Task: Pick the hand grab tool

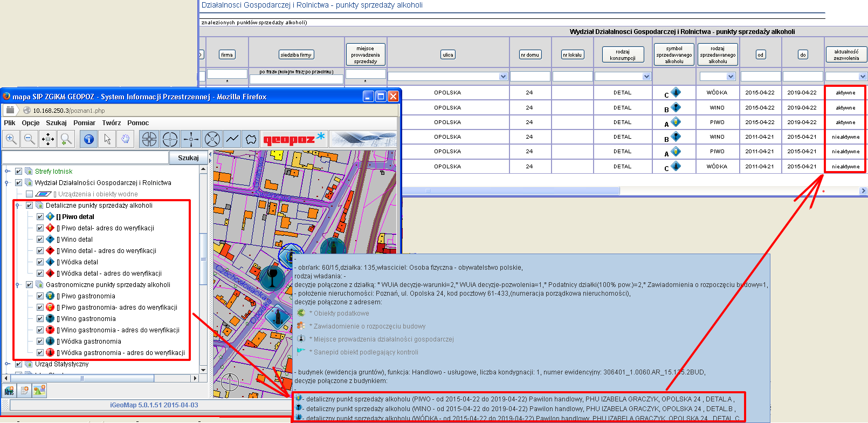Action: pos(126,139)
